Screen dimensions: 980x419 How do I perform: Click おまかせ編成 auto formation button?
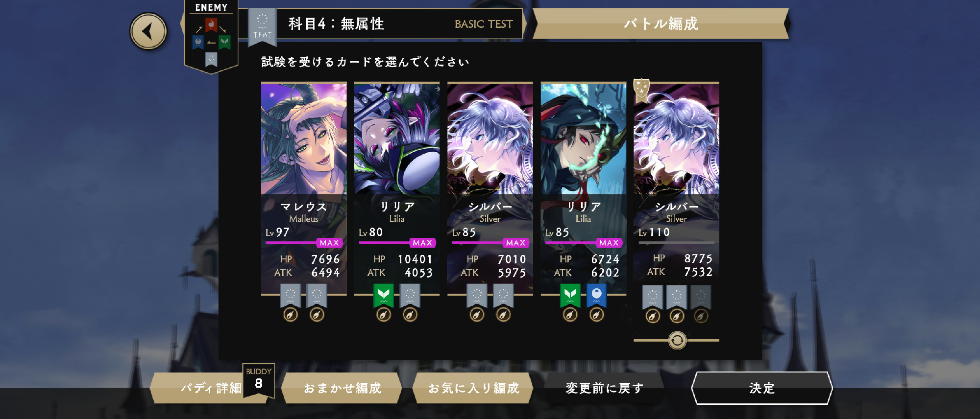(343, 388)
